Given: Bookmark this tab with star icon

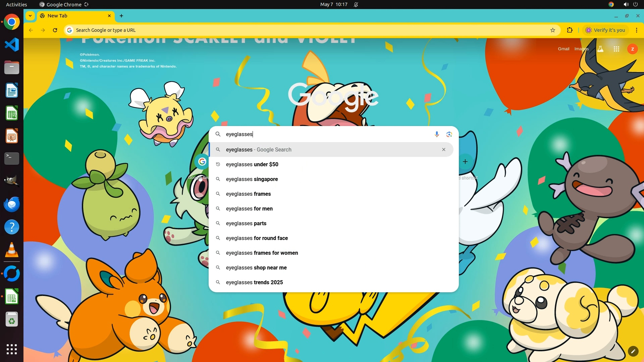Looking at the screenshot, I should tap(553, 30).
